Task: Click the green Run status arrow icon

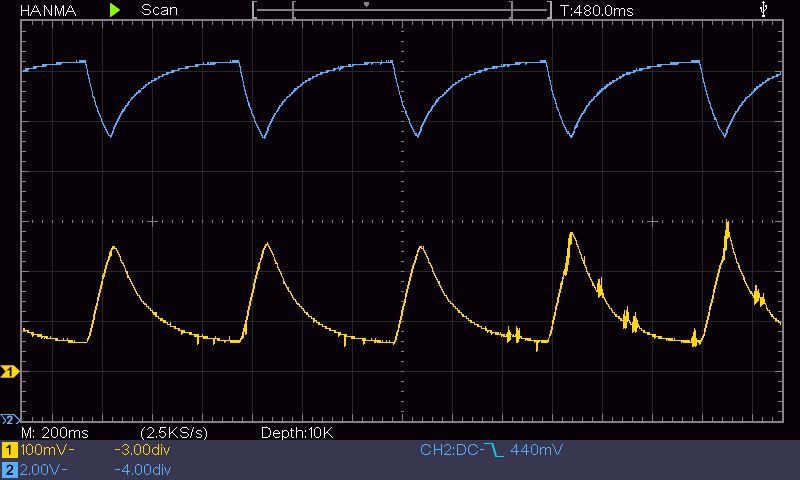Action: pyautogui.click(x=115, y=10)
